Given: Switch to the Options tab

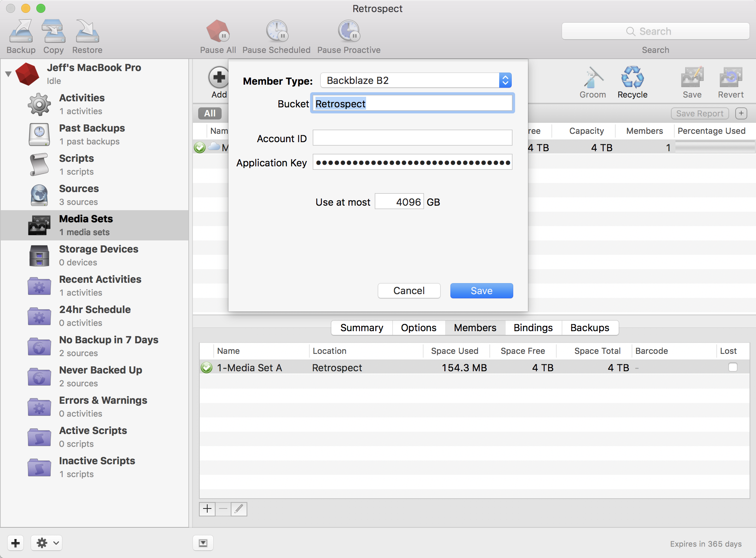Looking at the screenshot, I should tap(418, 327).
